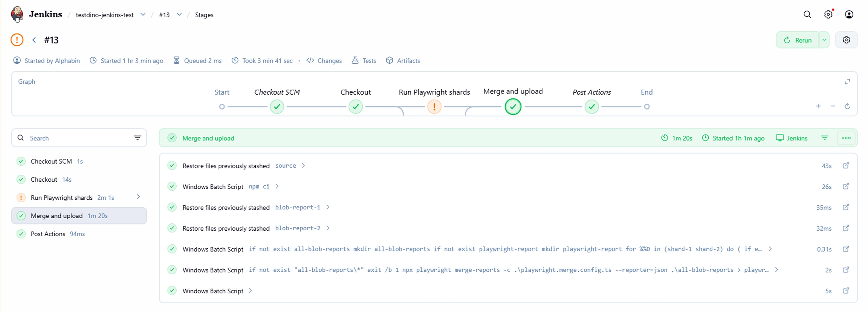Open stage filter icon in search box
The image size is (868, 312).
tap(138, 138)
